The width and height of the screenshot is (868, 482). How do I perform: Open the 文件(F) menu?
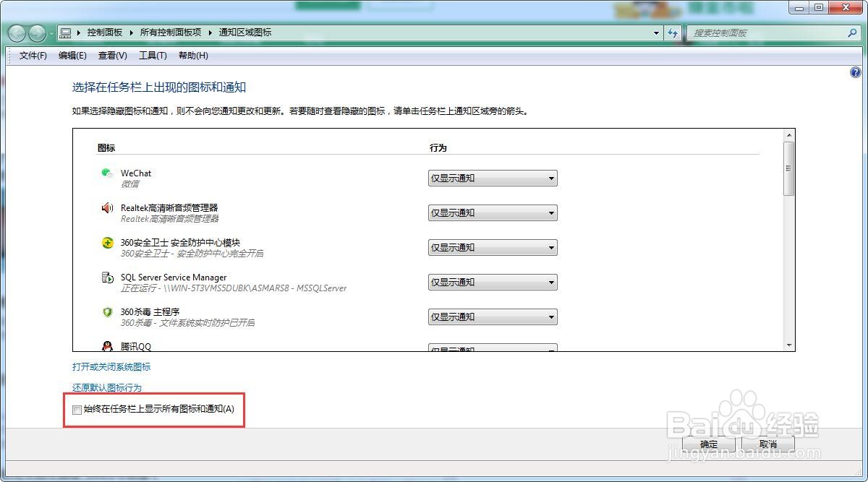pos(33,56)
